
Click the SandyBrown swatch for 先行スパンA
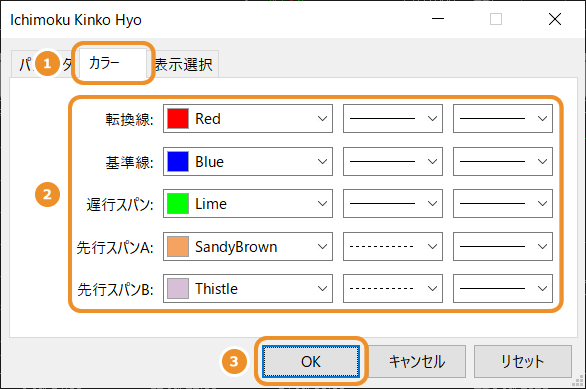(178, 247)
